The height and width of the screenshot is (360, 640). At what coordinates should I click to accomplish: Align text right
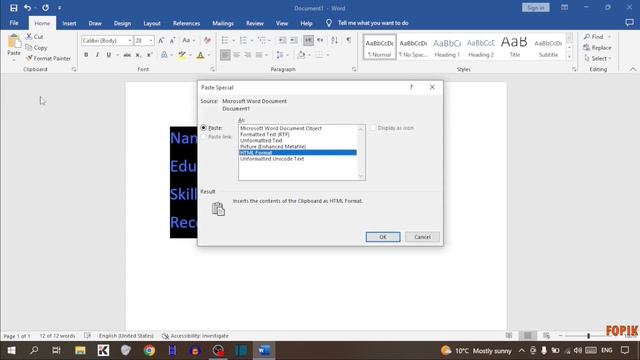(248, 55)
